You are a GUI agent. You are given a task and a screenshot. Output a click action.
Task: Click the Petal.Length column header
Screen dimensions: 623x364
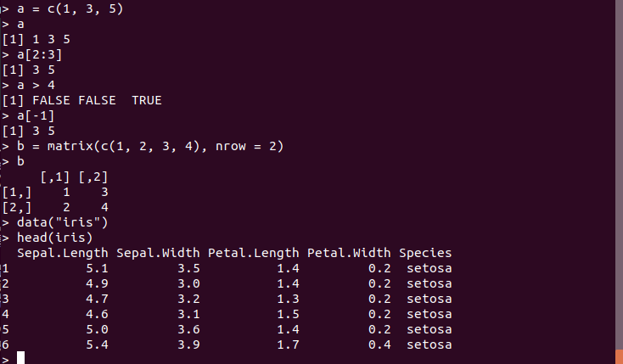tap(254, 254)
